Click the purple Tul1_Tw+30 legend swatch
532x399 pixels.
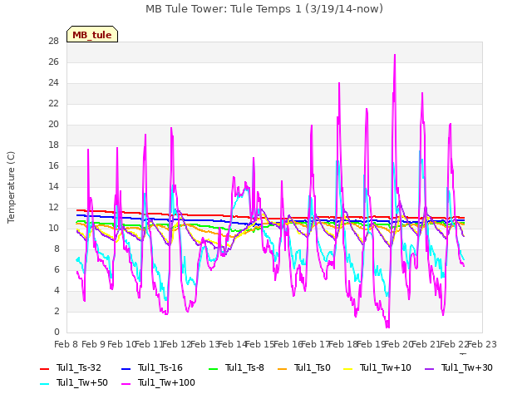pyautogui.click(x=429, y=368)
